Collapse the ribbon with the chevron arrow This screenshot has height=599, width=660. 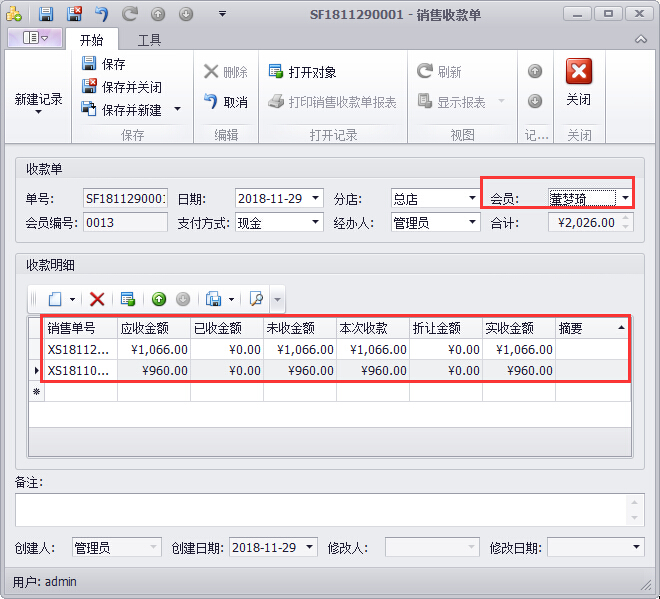point(641,40)
